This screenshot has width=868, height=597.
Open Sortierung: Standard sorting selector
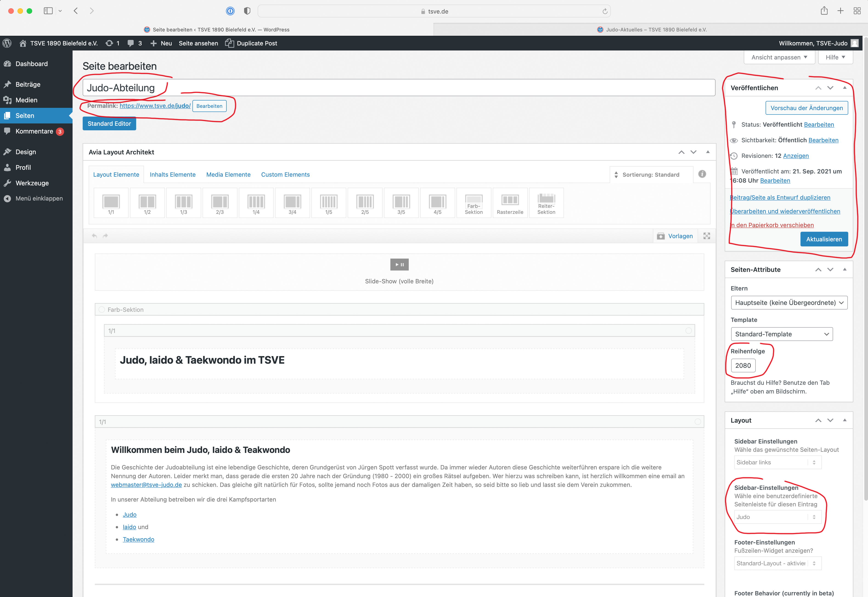pyautogui.click(x=651, y=175)
